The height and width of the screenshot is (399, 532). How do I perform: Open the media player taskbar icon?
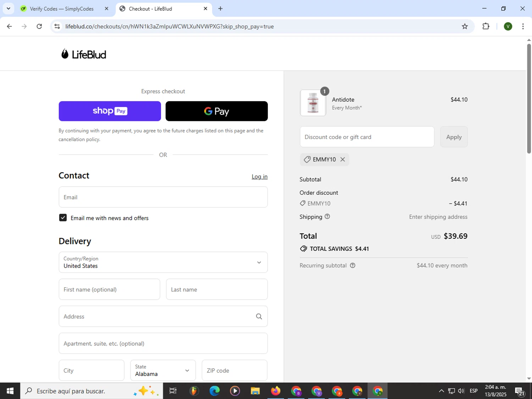(235, 391)
